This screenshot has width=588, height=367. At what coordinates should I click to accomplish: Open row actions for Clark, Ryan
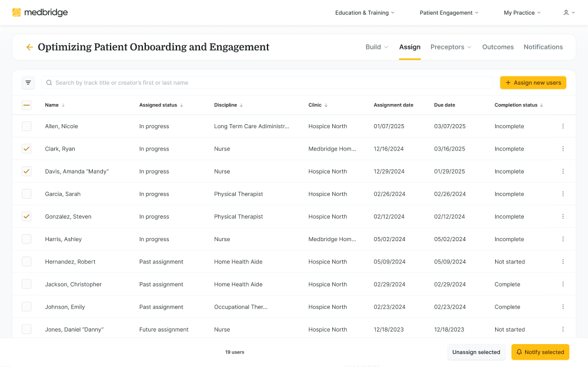(x=563, y=149)
